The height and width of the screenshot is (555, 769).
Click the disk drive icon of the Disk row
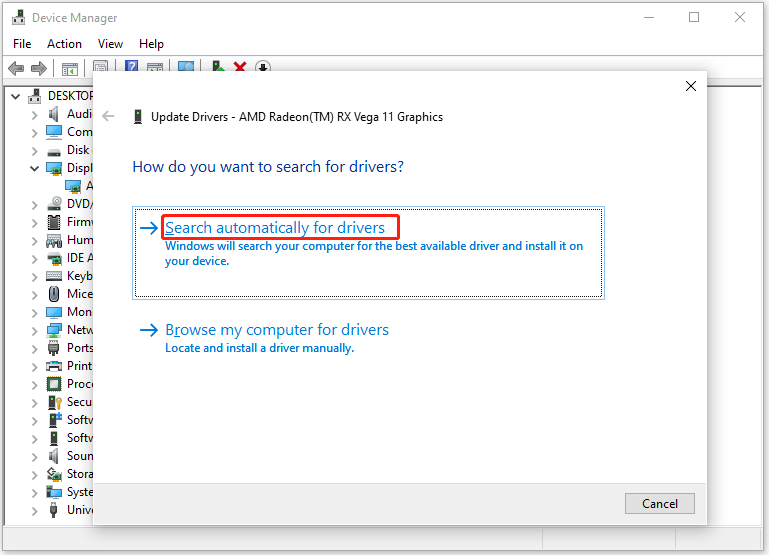tap(54, 151)
